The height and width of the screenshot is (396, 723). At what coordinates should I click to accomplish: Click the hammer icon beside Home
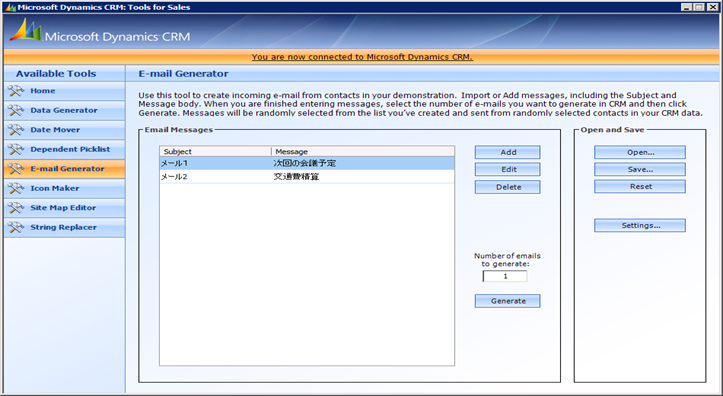tap(16, 91)
